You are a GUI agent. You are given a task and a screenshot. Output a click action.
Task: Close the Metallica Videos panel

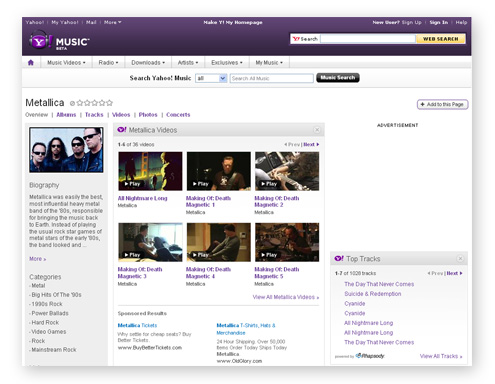(x=317, y=130)
